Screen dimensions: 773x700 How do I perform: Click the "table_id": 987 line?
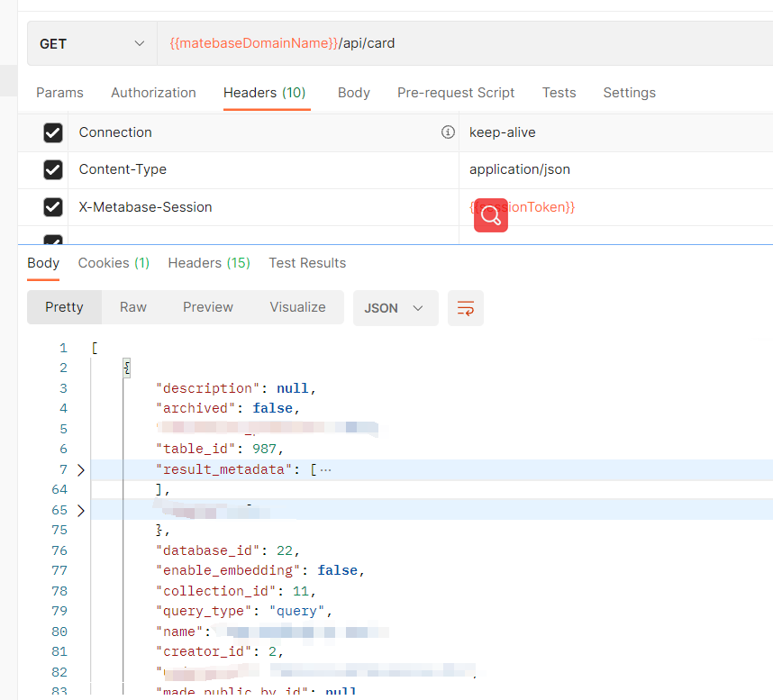click(x=220, y=449)
